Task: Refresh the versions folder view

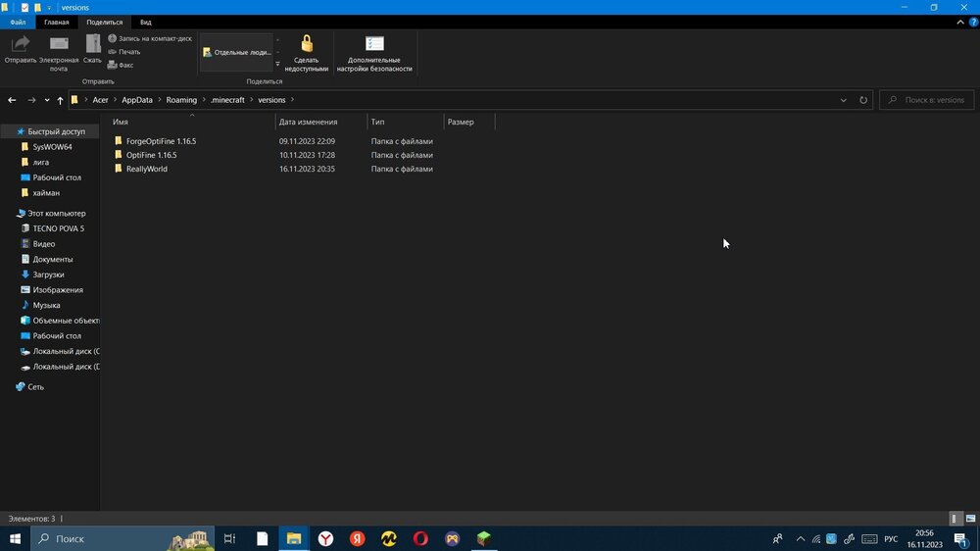Action: [x=863, y=100]
